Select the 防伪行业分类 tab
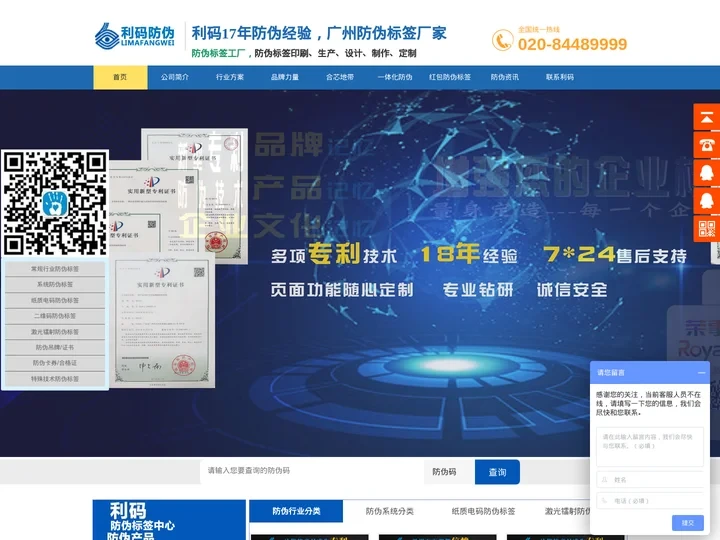 [296, 511]
